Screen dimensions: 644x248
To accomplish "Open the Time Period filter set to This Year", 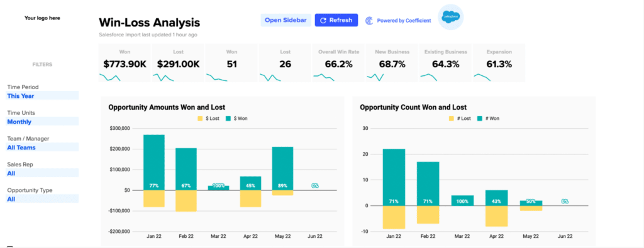I will (x=42, y=96).
